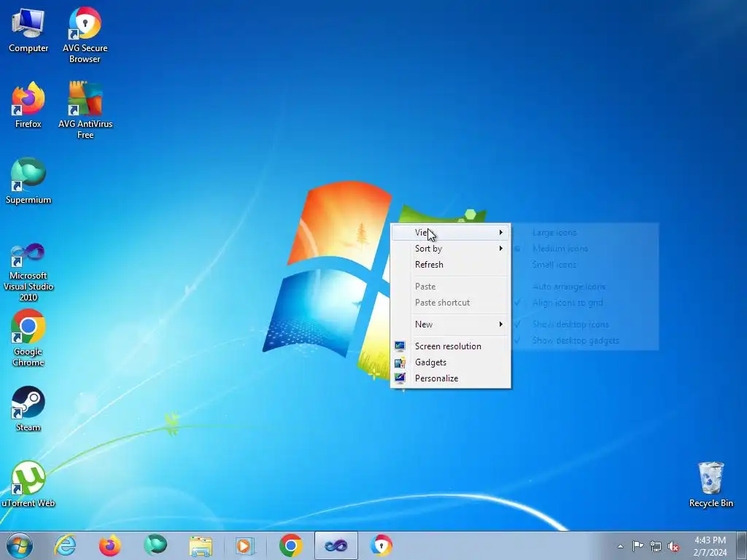Screen dimensions: 747x560
Task: Select the Steam desktop shortcut
Action: click(x=28, y=409)
